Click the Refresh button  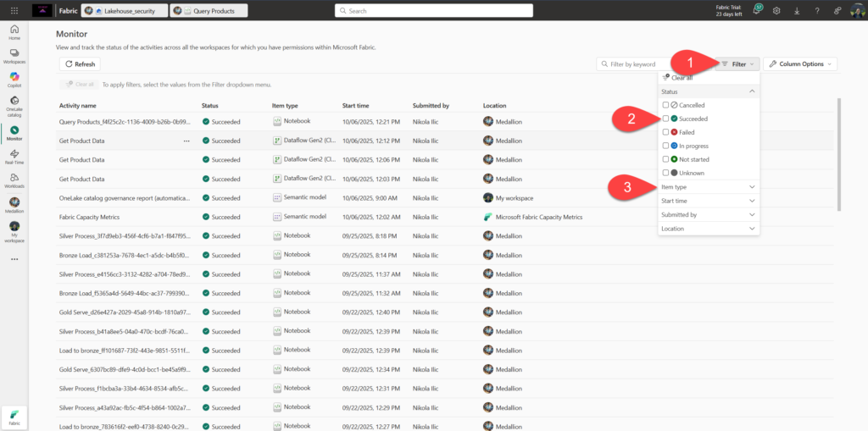point(80,64)
